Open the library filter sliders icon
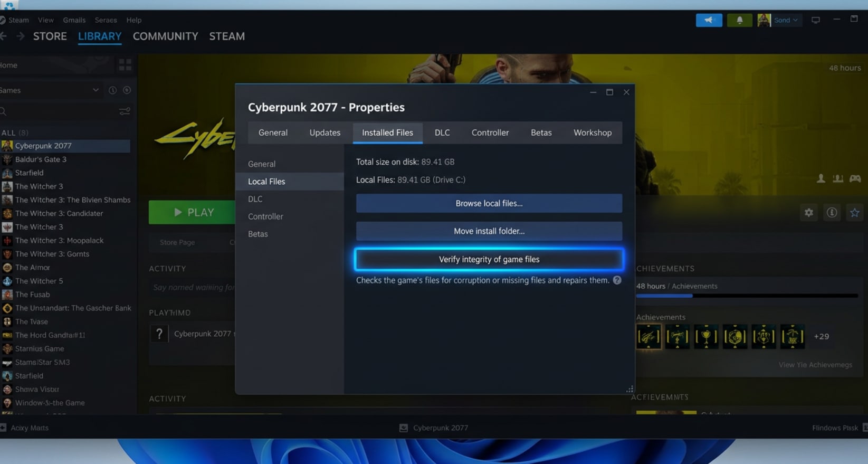This screenshot has width=868, height=464. click(125, 111)
